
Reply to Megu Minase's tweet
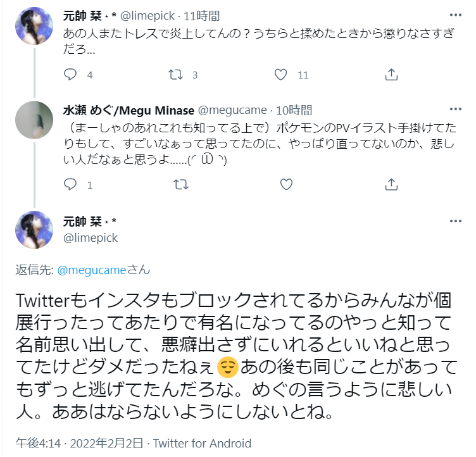71,185
